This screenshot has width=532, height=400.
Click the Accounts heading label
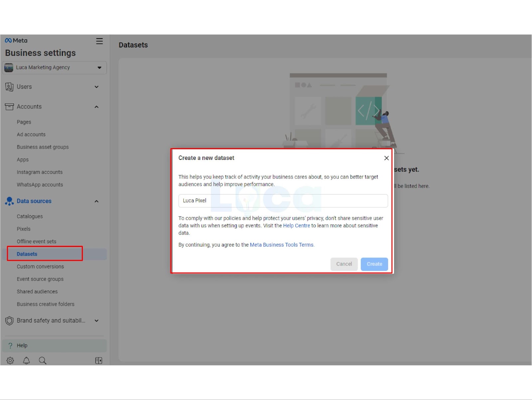(29, 107)
